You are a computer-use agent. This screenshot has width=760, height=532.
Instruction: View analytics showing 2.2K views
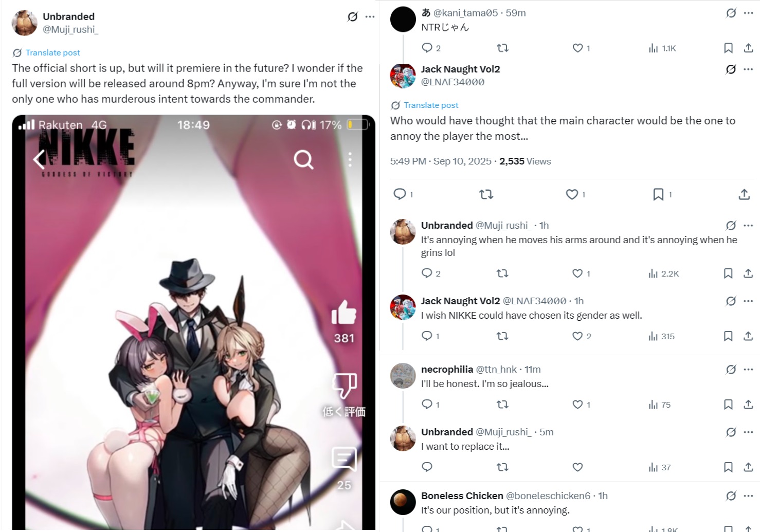tap(664, 273)
